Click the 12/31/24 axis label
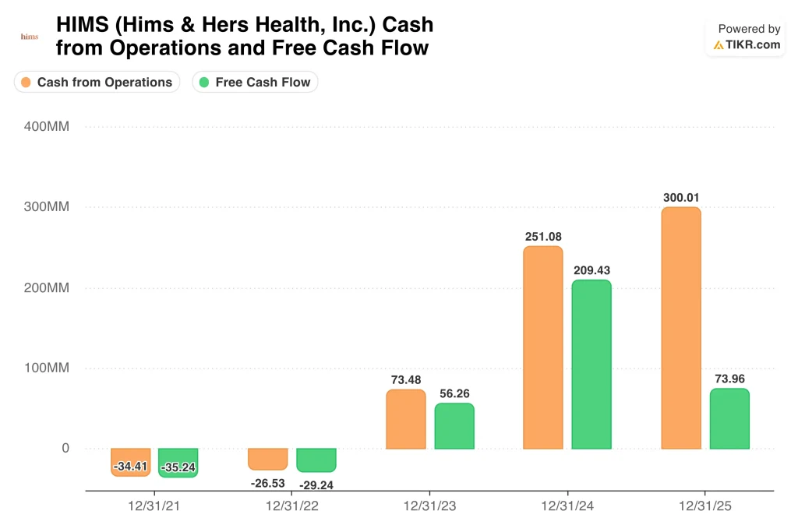This screenshot has height=532, width=798. pos(567,506)
